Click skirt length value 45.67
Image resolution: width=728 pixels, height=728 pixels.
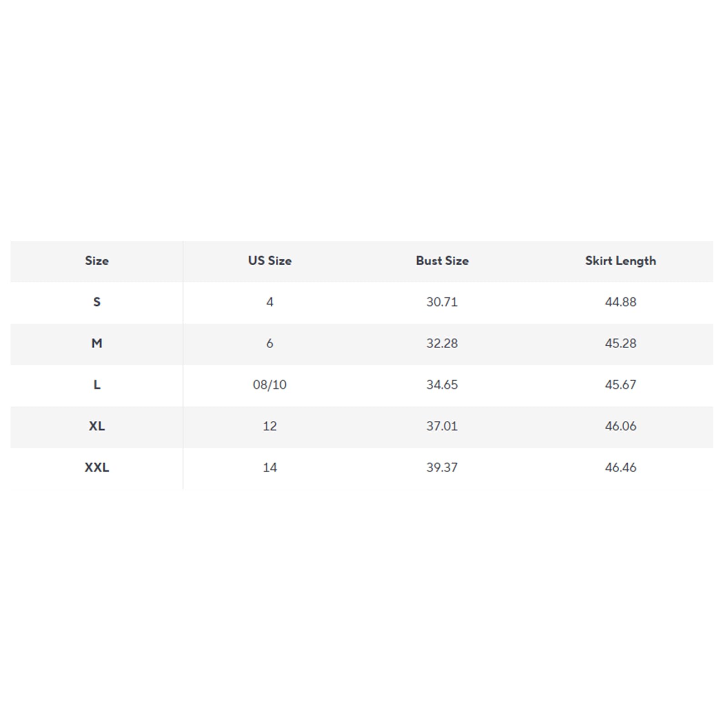click(621, 385)
